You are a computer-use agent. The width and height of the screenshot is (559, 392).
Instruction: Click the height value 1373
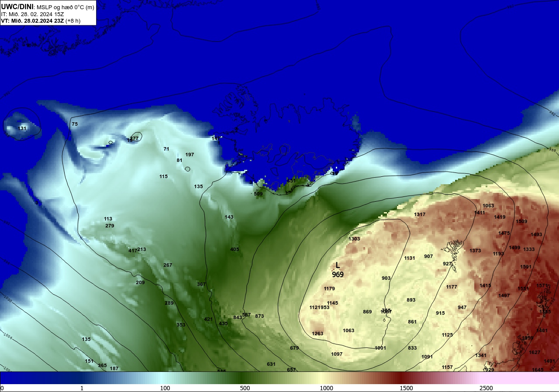point(475,251)
